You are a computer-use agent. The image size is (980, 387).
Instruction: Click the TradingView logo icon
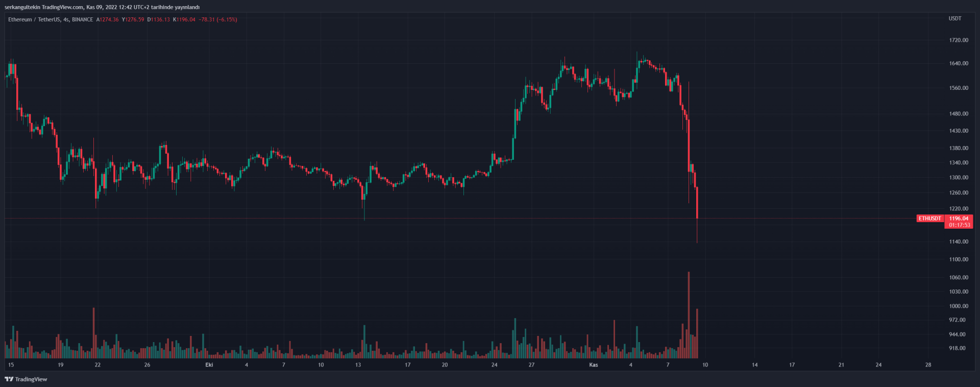(9, 379)
